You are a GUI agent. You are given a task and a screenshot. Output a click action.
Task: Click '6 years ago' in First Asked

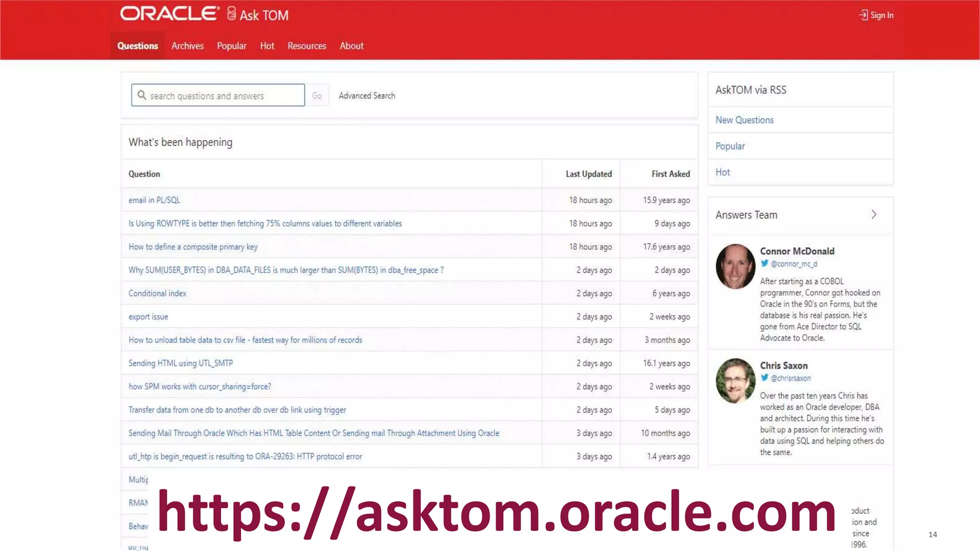click(671, 293)
